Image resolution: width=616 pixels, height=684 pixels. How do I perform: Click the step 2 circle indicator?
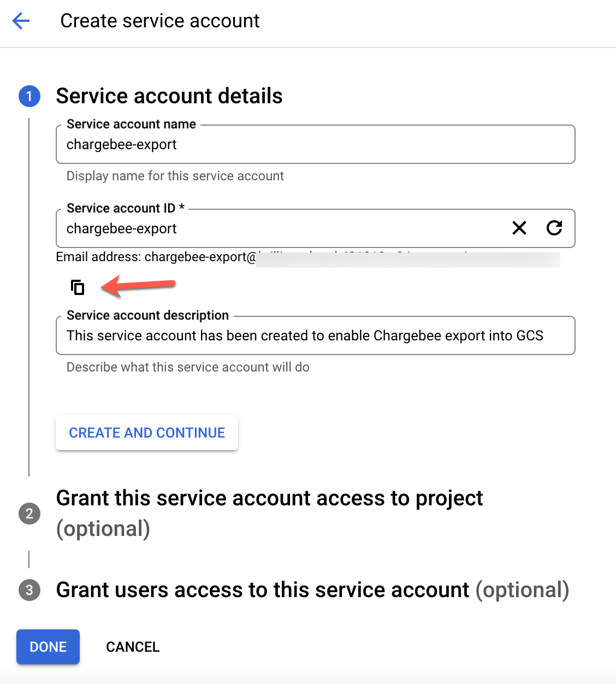point(29,514)
